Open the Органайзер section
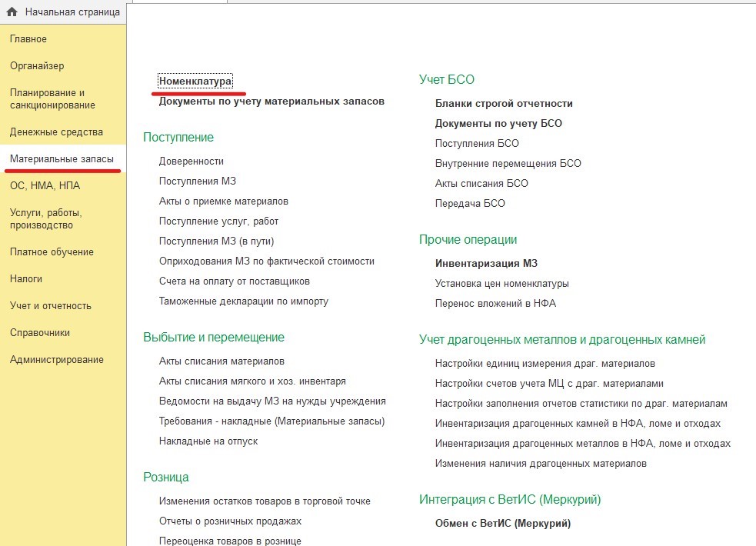This screenshot has height=546, width=756. pyautogui.click(x=37, y=66)
